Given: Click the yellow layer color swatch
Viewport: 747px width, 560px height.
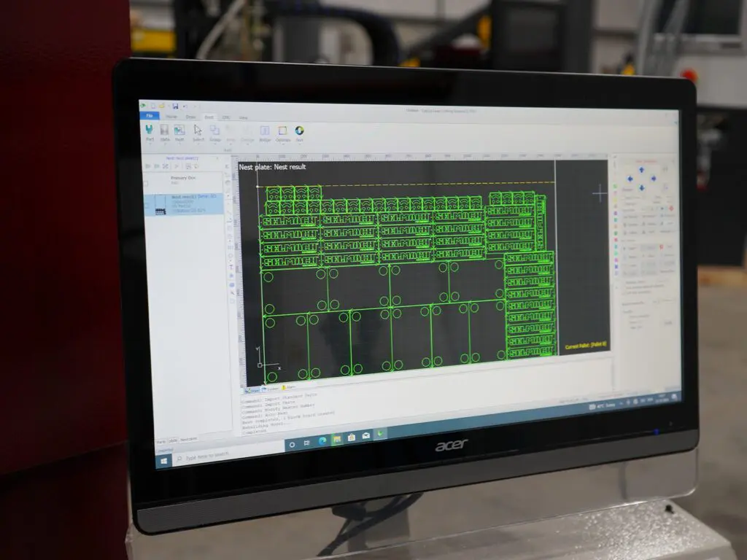Looking at the screenshot, I should (615, 200).
